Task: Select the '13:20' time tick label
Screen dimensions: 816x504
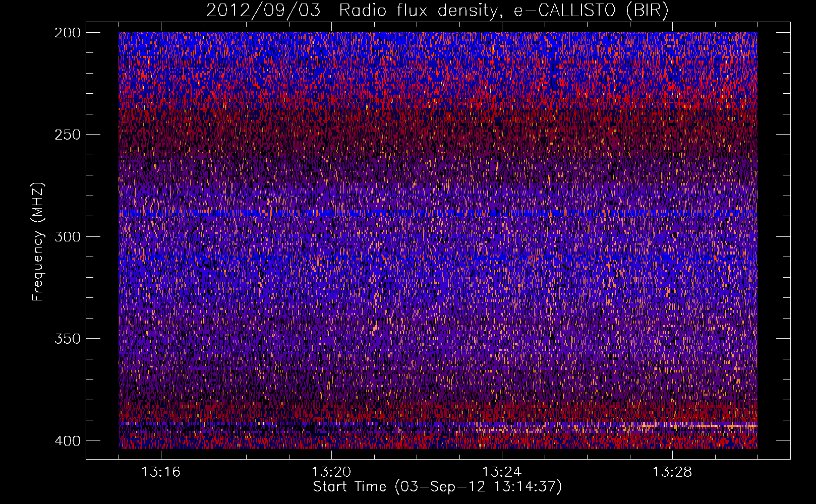Action: [331, 472]
